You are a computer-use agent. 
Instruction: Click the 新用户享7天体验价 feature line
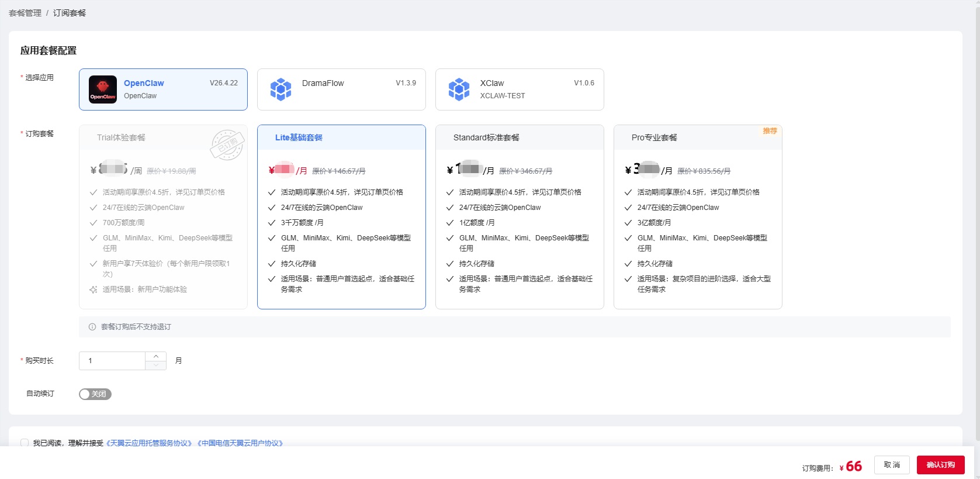(167, 269)
